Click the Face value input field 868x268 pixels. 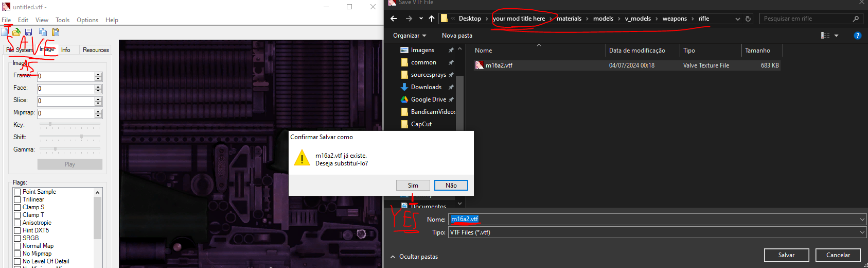coord(66,89)
